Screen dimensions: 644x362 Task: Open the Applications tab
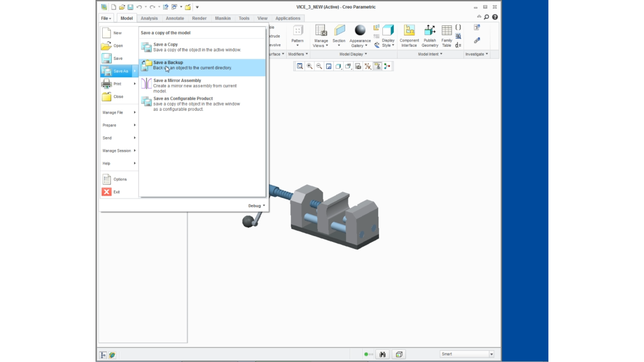point(288,18)
